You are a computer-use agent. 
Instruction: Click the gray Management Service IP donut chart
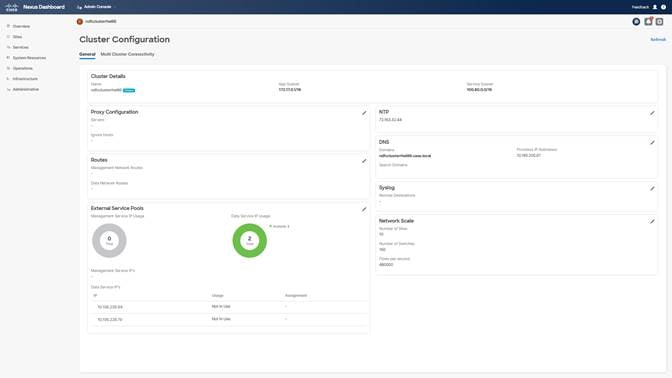pyautogui.click(x=109, y=240)
